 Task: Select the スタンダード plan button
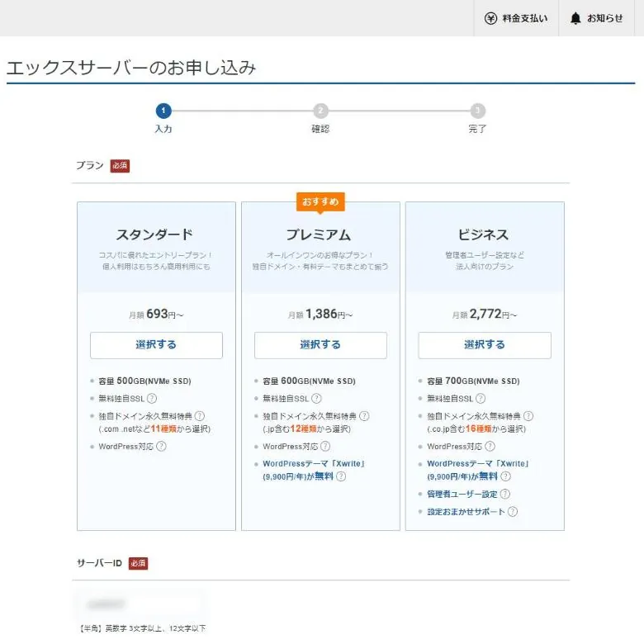[x=156, y=345]
